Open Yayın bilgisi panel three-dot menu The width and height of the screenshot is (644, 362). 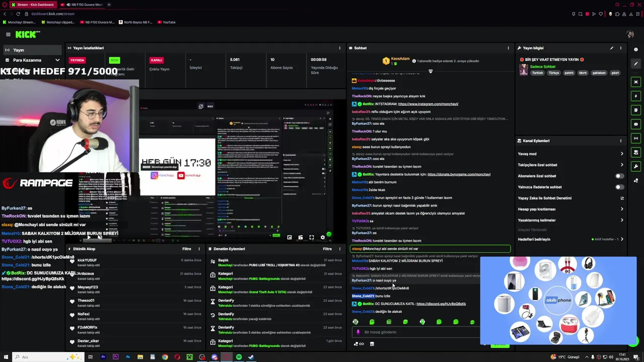click(621, 48)
